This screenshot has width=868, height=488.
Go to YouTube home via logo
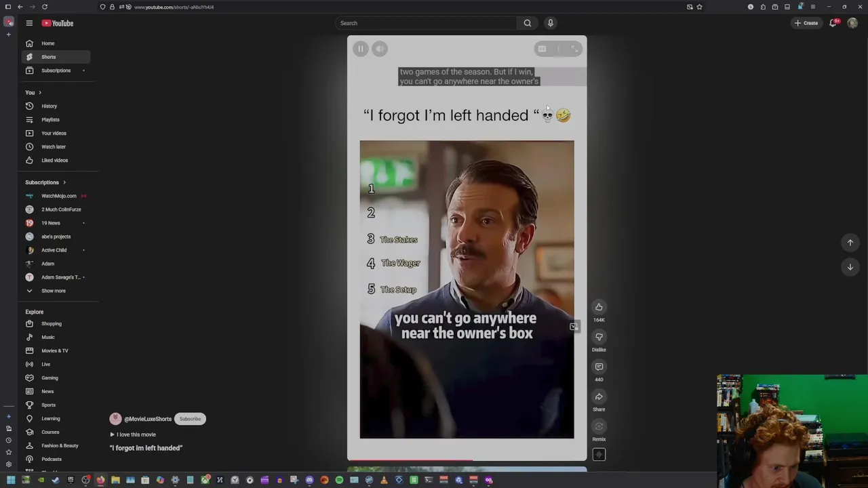58,23
